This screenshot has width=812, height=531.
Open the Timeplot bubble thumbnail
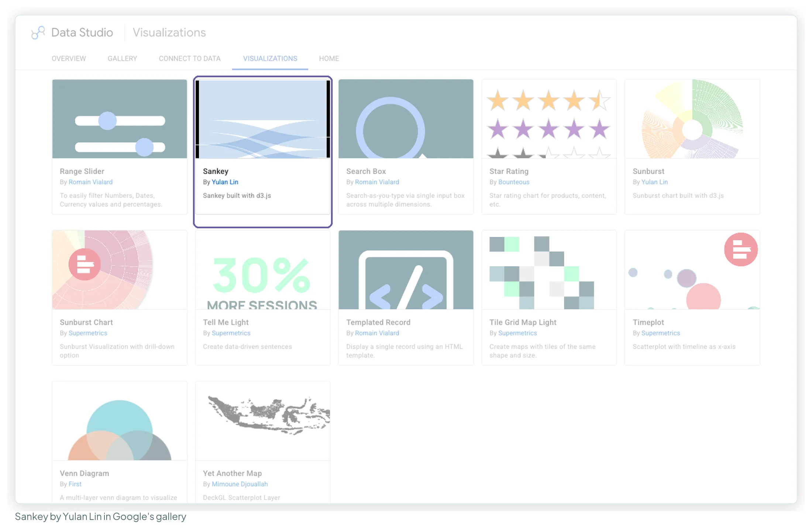coord(692,270)
